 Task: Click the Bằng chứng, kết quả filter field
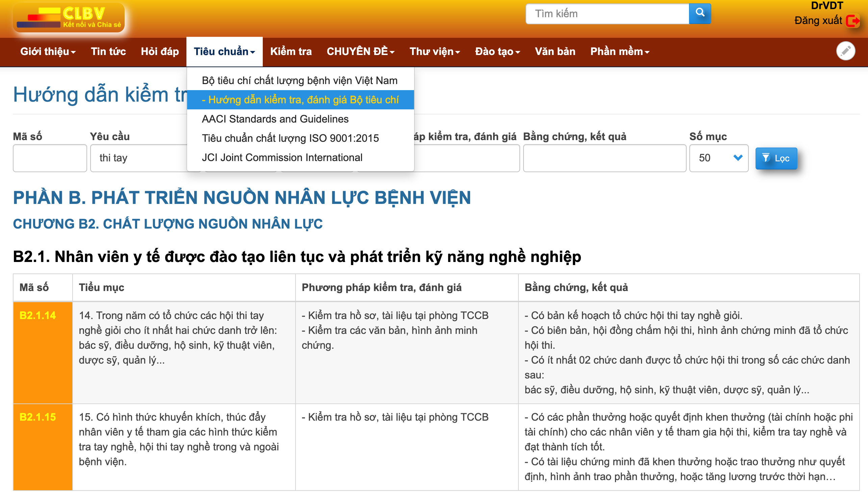point(604,158)
